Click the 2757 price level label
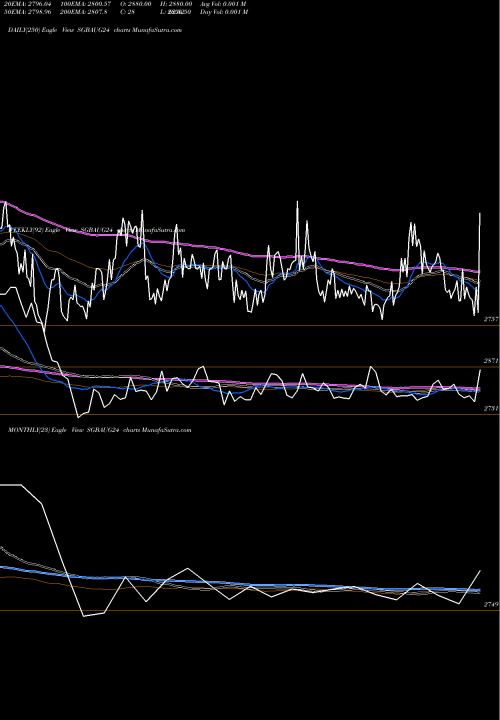This screenshot has height=720, width=500. coord(491,319)
